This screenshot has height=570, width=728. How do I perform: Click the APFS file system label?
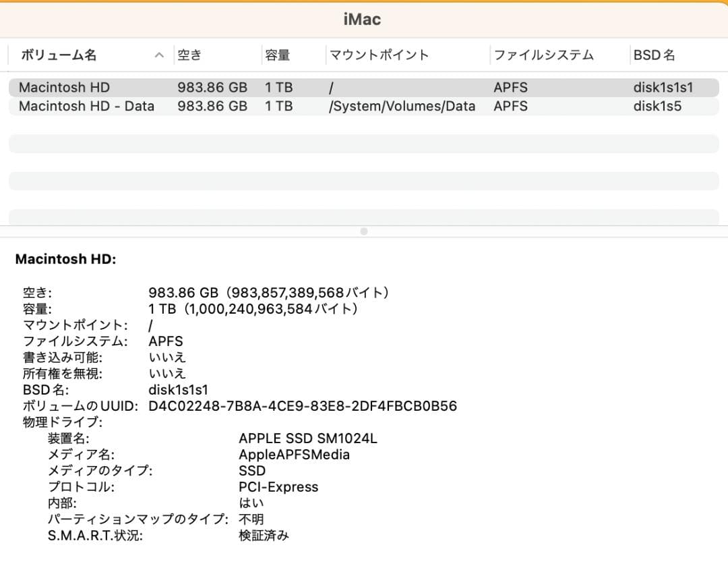(510, 87)
